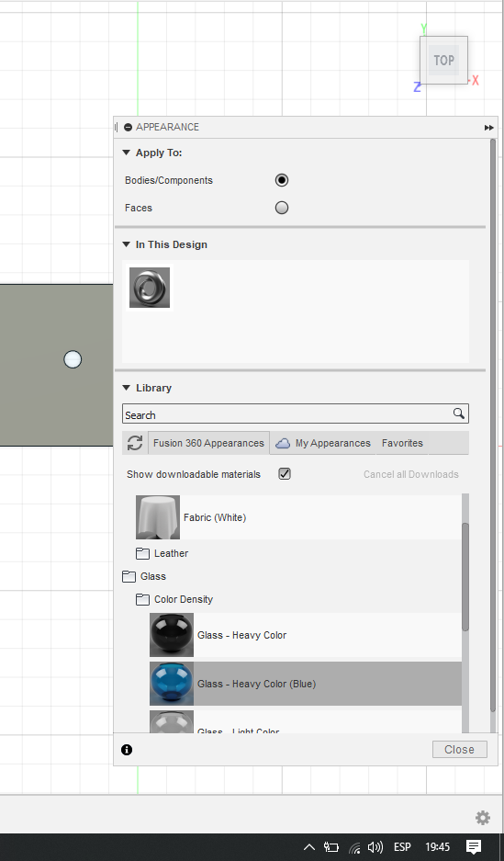Select the Faces radio button

click(x=282, y=208)
